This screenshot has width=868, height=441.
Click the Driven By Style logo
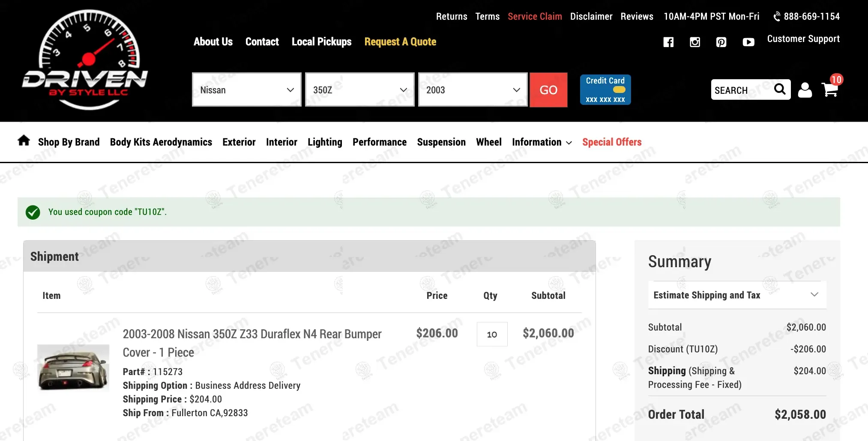85,60
